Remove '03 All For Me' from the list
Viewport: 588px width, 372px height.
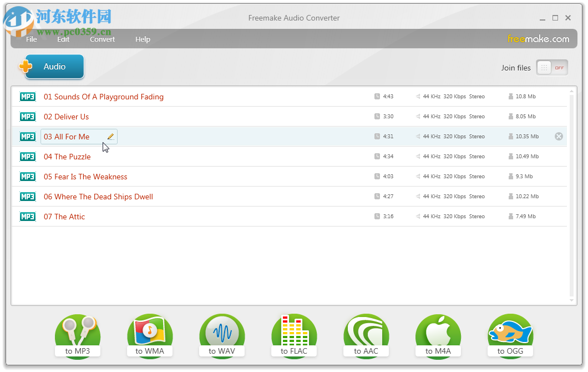[x=559, y=136]
